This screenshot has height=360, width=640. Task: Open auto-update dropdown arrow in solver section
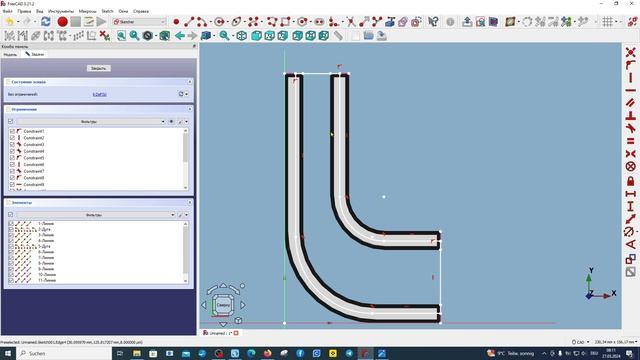pyautogui.click(x=187, y=94)
